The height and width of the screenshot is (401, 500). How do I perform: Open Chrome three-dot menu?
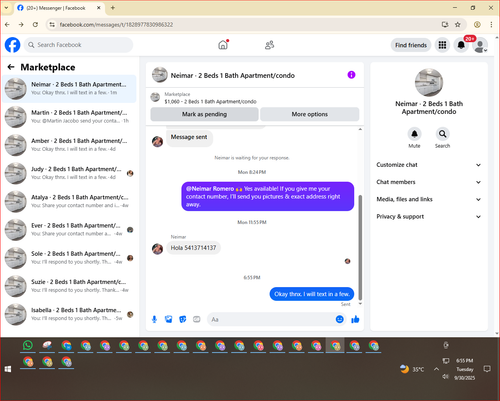pos(491,24)
